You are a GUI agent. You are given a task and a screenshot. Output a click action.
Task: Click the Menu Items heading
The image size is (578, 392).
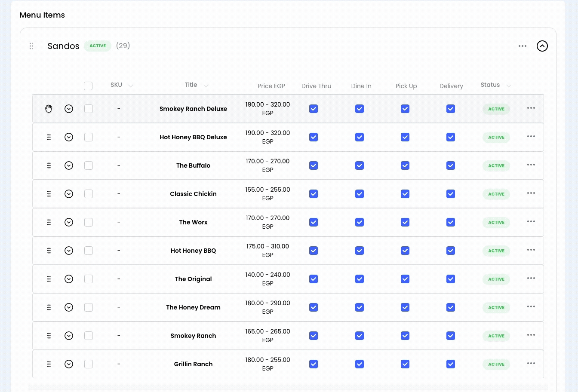coord(42,15)
